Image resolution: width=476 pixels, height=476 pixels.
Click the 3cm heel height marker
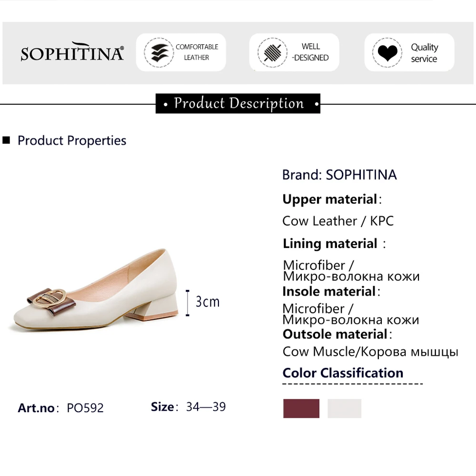(x=207, y=302)
